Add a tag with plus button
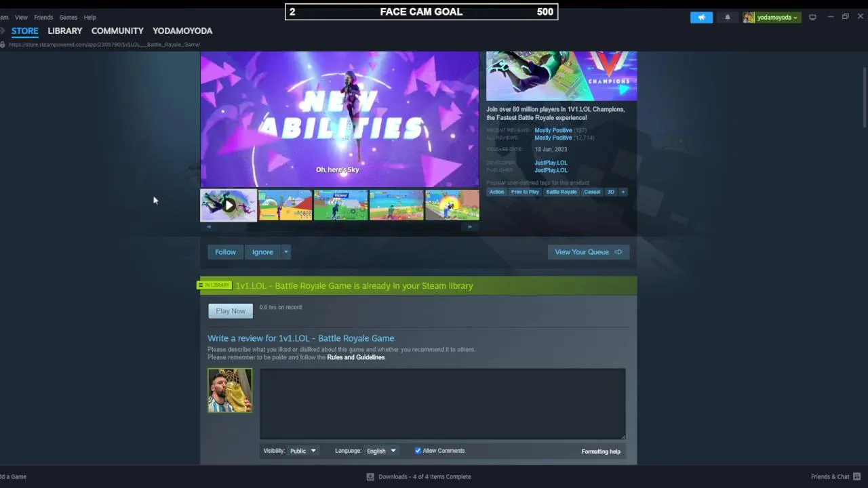Viewport: 868px width, 488px height. [x=623, y=192]
